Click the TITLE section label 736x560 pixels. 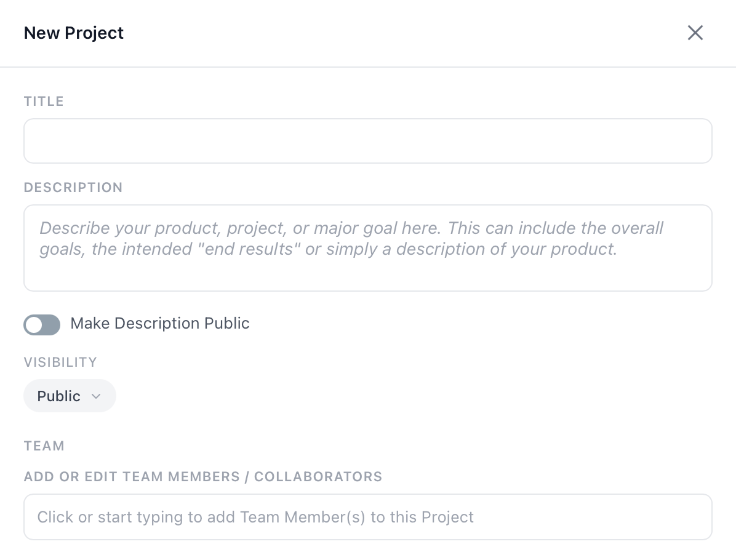[x=44, y=101]
